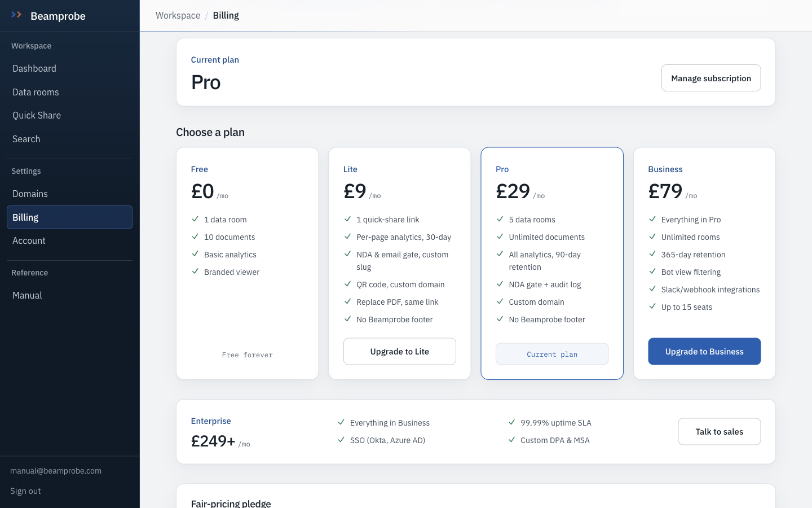Viewport: 812px width, 508px height.
Task: Click checkmark icon beside 'SSO (Okta, Azure AD)'
Action: click(x=341, y=440)
